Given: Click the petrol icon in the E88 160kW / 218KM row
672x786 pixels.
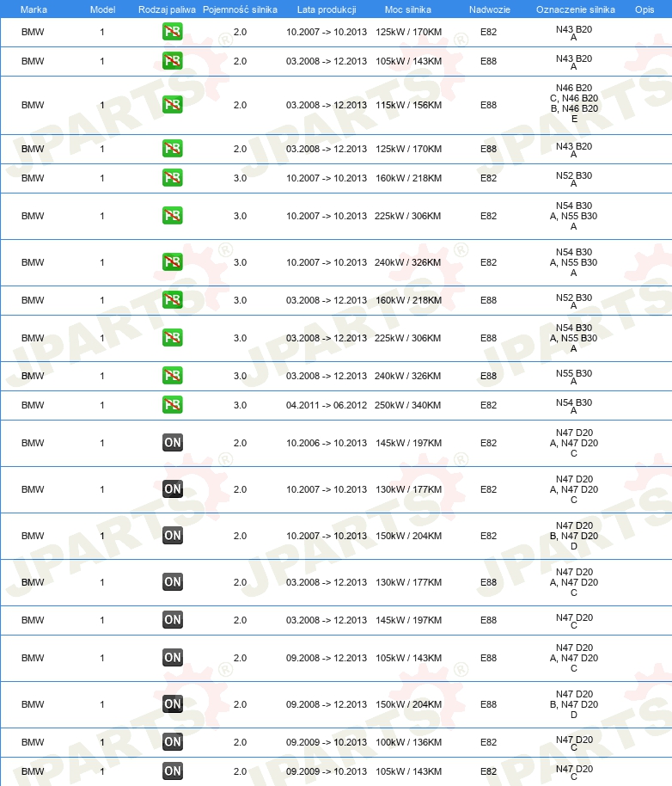Looking at the screenshot, I should click(172, 300).
